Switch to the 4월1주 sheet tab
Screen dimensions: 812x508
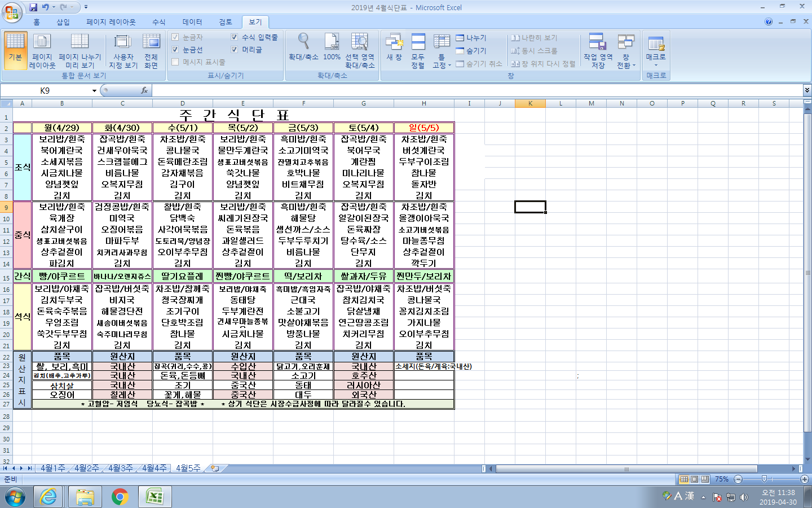[52, 468]
